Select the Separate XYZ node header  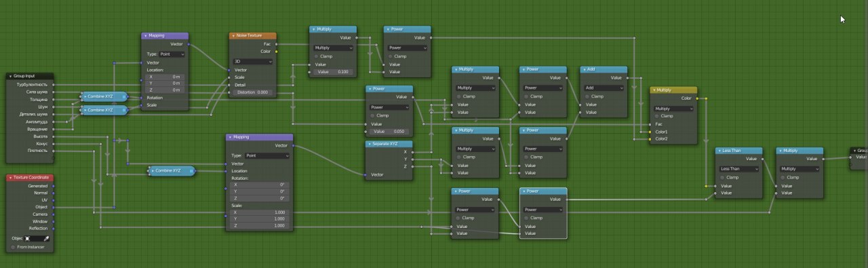[390, 144]
